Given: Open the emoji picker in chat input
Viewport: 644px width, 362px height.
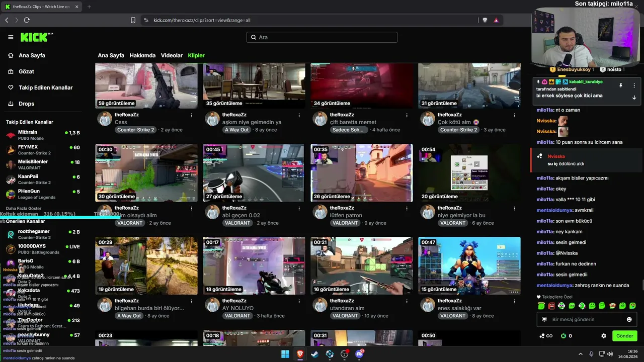Looking at the screenshot, I should click(629, 319).
